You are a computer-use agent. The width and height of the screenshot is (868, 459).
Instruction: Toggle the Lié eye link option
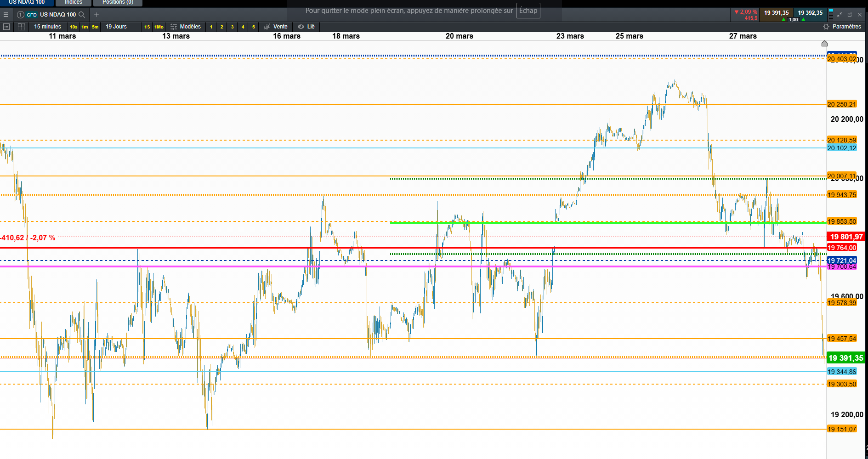tap(306, 27)
